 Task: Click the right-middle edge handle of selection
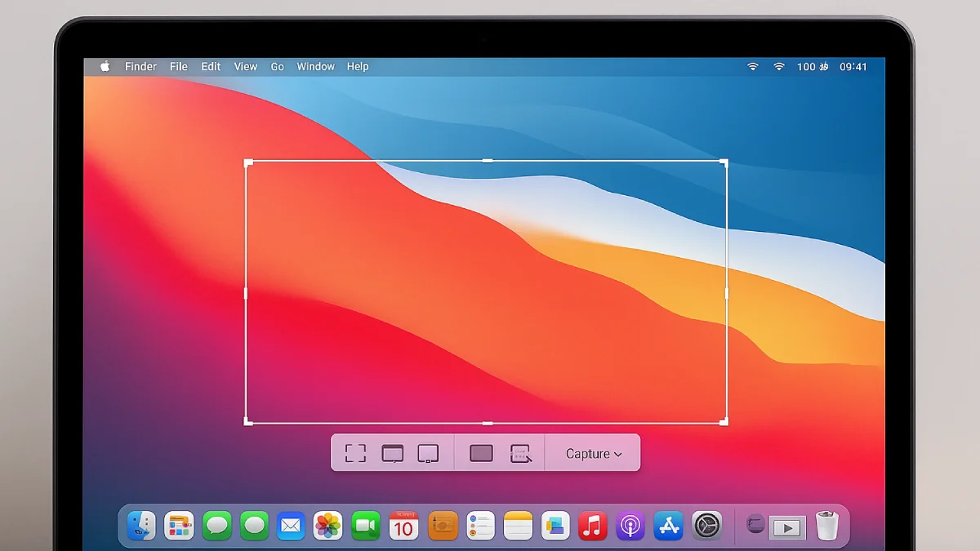(726, 292)
